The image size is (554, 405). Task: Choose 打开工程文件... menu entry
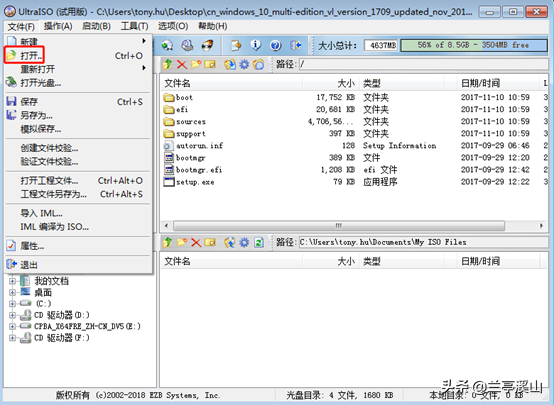78,181
